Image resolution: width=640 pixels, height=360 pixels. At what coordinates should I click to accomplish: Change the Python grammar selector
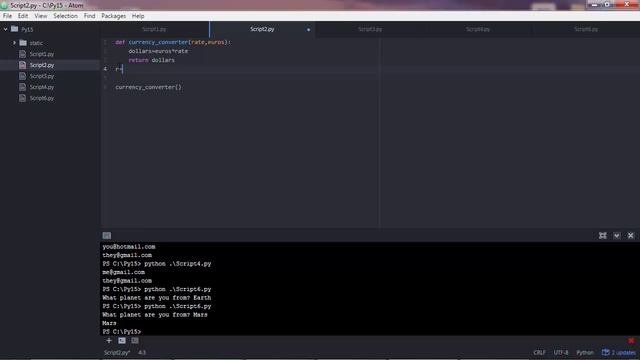[585, 352]
